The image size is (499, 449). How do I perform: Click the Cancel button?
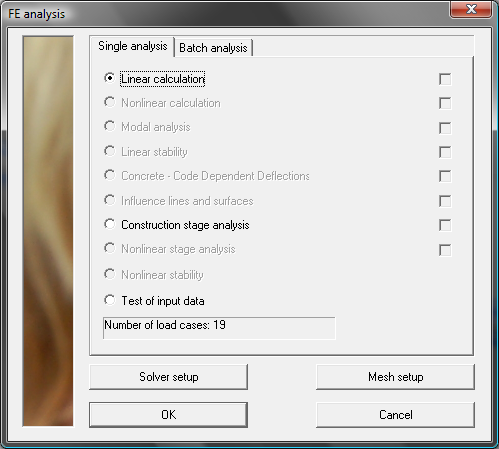[x=395, y=415]
